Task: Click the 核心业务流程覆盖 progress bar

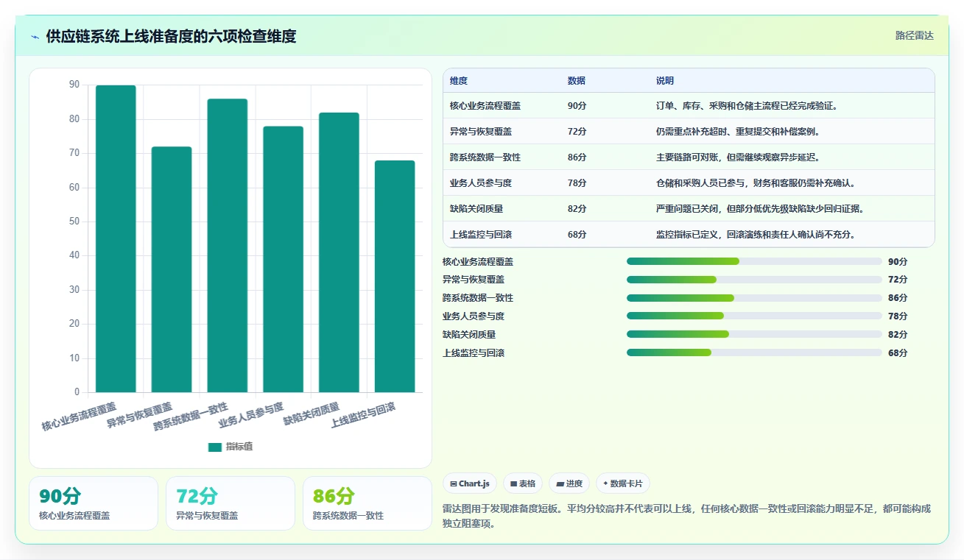Action: [x=754, y=261]
